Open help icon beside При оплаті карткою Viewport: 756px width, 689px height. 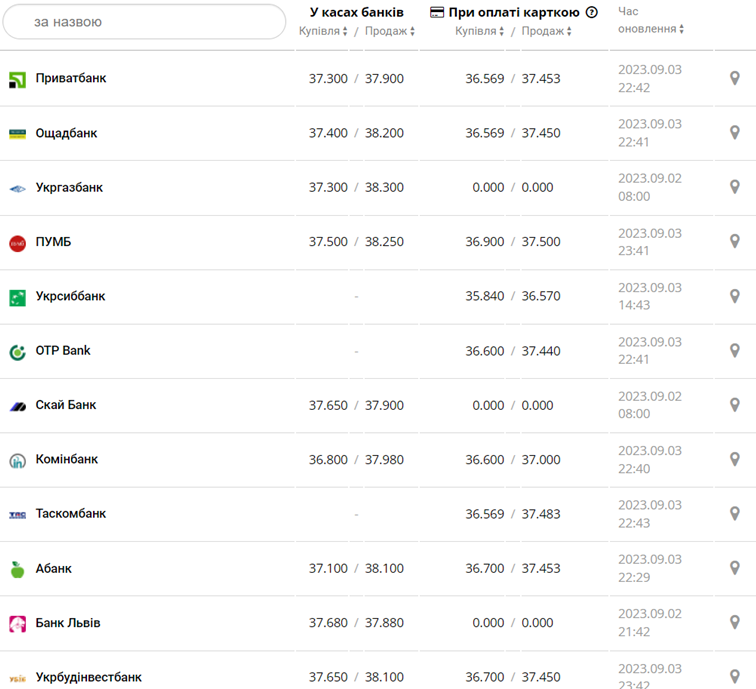pos(592,13)
